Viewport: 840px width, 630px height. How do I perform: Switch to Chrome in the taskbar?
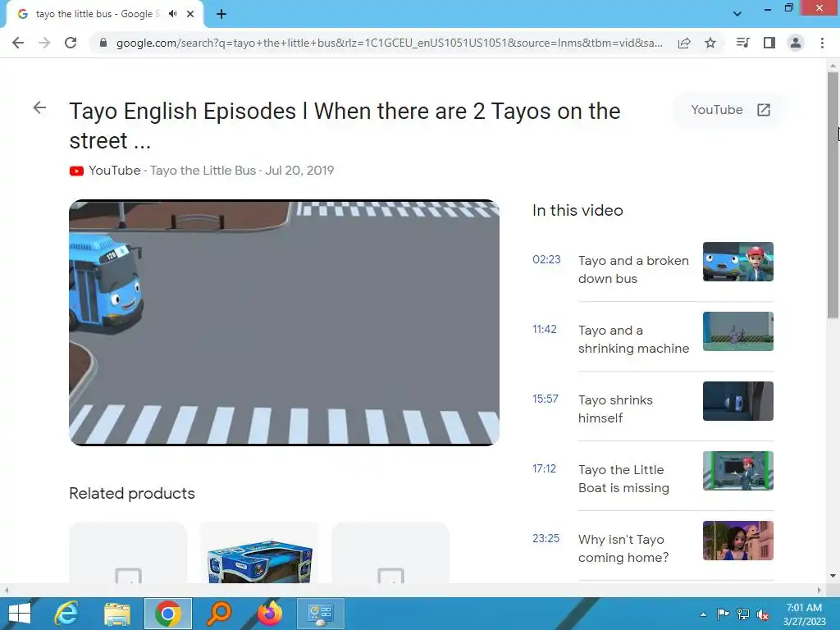(x=167, y=614)
